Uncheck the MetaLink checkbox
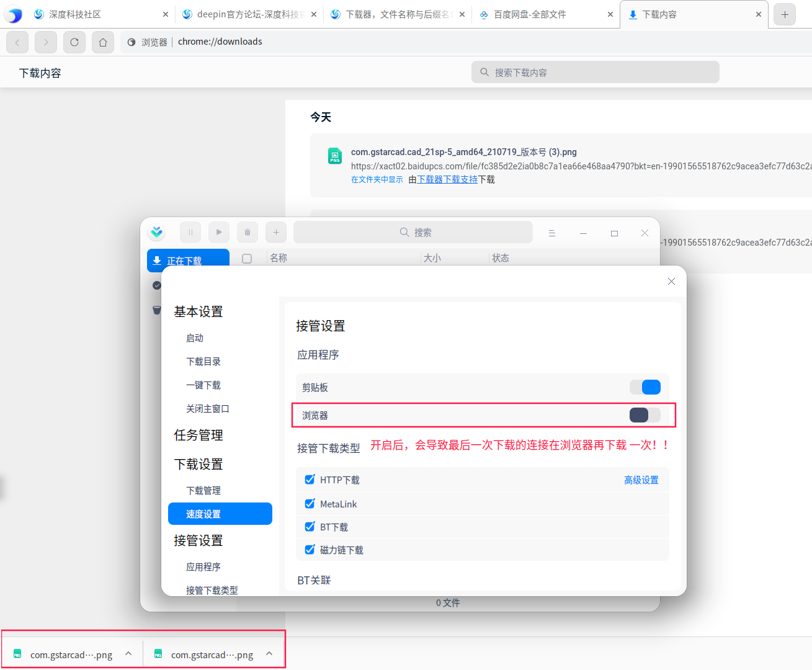812x670 pixels. pos(310,504)
